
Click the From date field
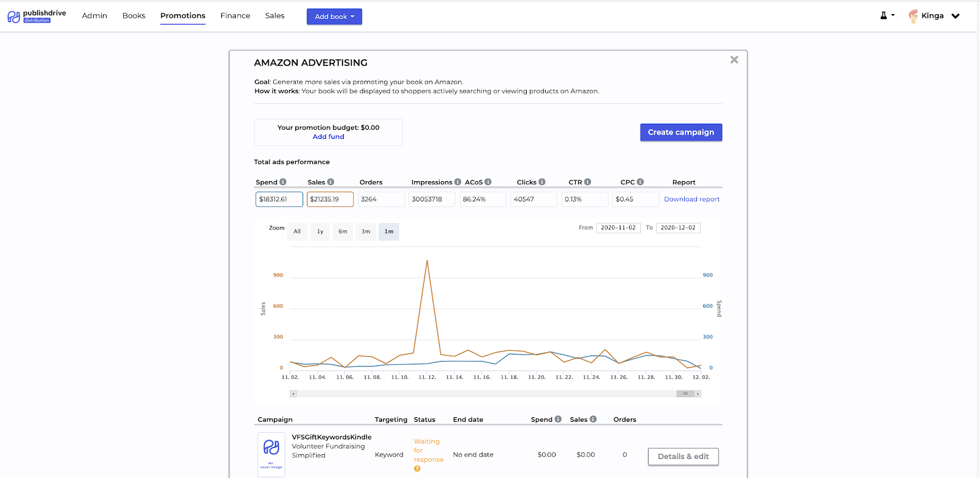[x=619, y=228]
